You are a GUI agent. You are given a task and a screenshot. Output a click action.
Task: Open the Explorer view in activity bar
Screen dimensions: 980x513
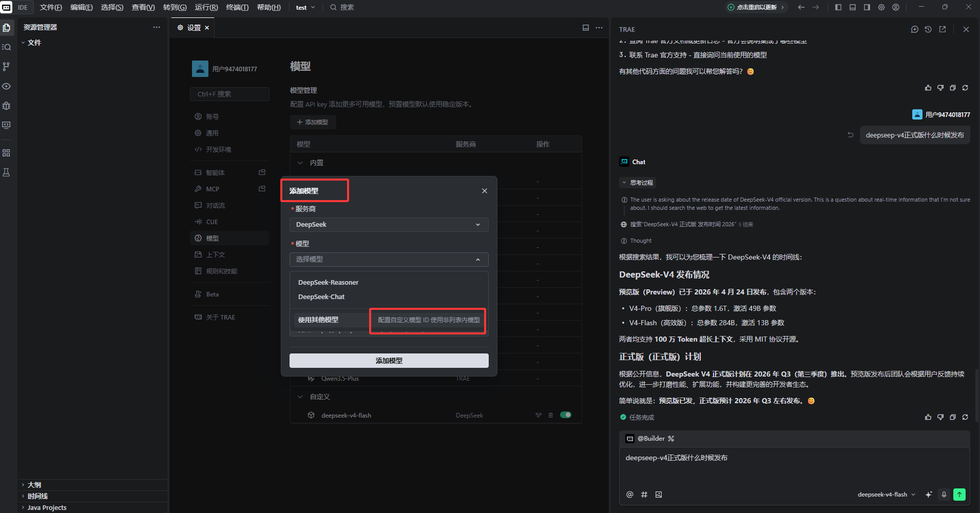click(x=6, y=28)
